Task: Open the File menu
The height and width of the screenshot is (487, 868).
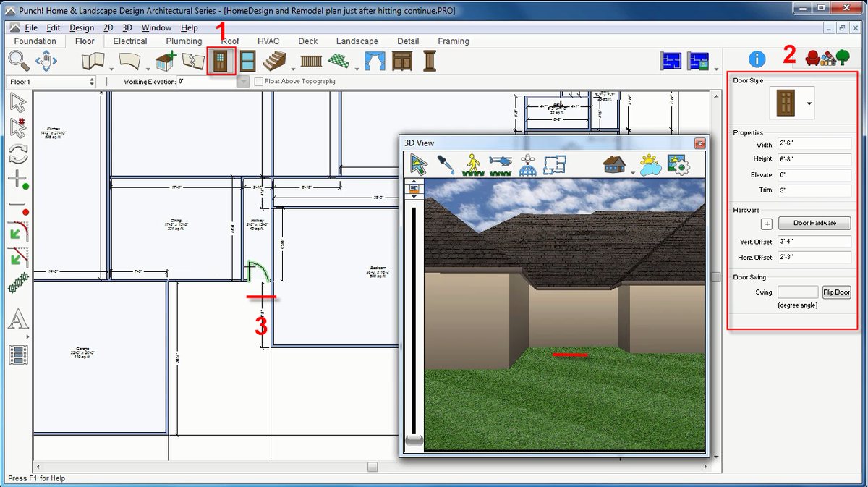Action: tap(31, 27)
